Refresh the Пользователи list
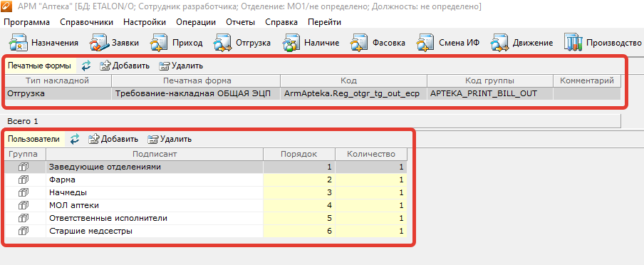The height and width of the screenshot is (265, 644). pyautogui.click(x=75, y=140)
